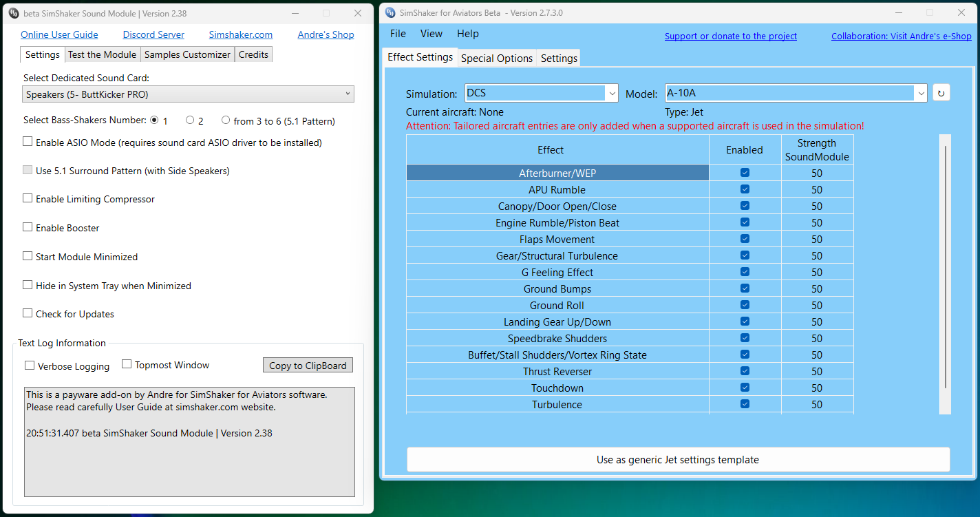Open the Simulation DCS dropdown

541,93
